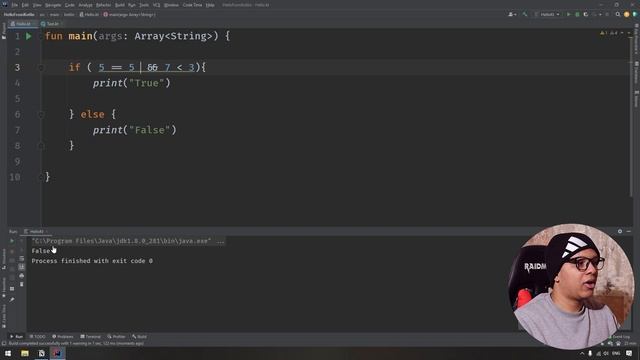Hide the Run panel with minimize icon

pyautogui.click(x=629, y=231)
